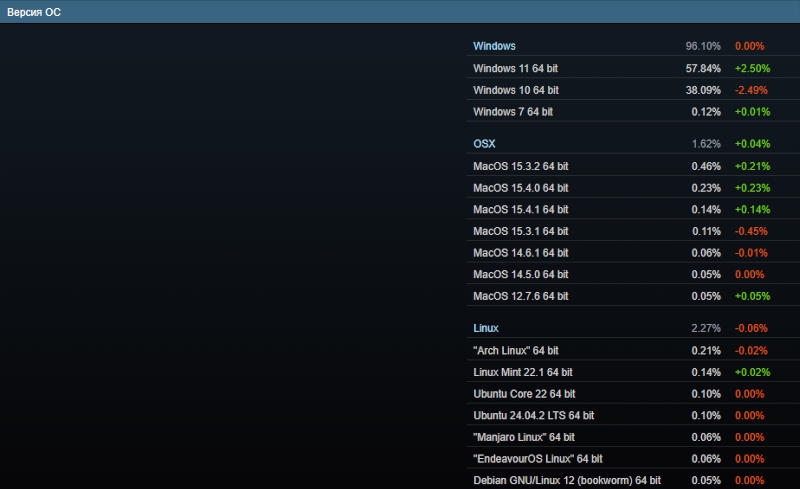800x489 pixels.
Task: Click the Windows 7 64 bit entry
Action: point(512,112)
